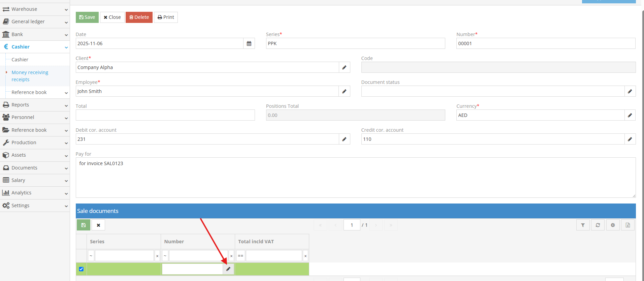Image resolution: width=644 pixels, height=281 pixels.
Task: Export the Sale documents grid to file
Action: (628, 225)
